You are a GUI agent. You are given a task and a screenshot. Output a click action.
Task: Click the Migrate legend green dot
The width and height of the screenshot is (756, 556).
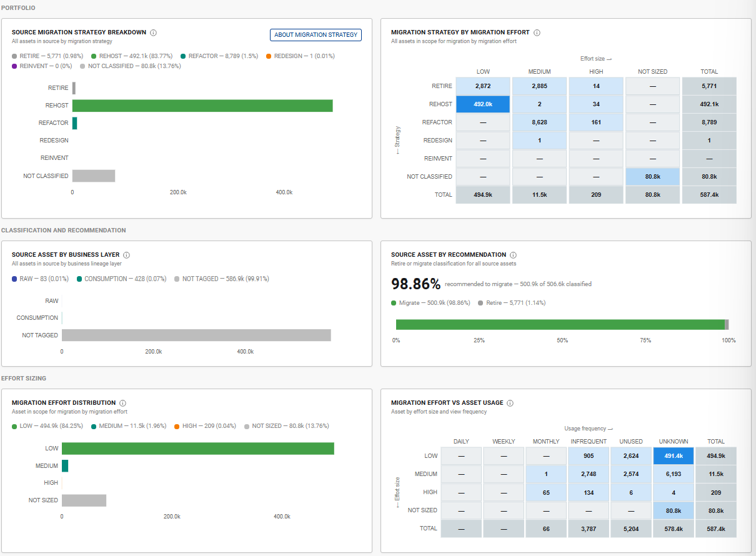[x=394, y=303]
